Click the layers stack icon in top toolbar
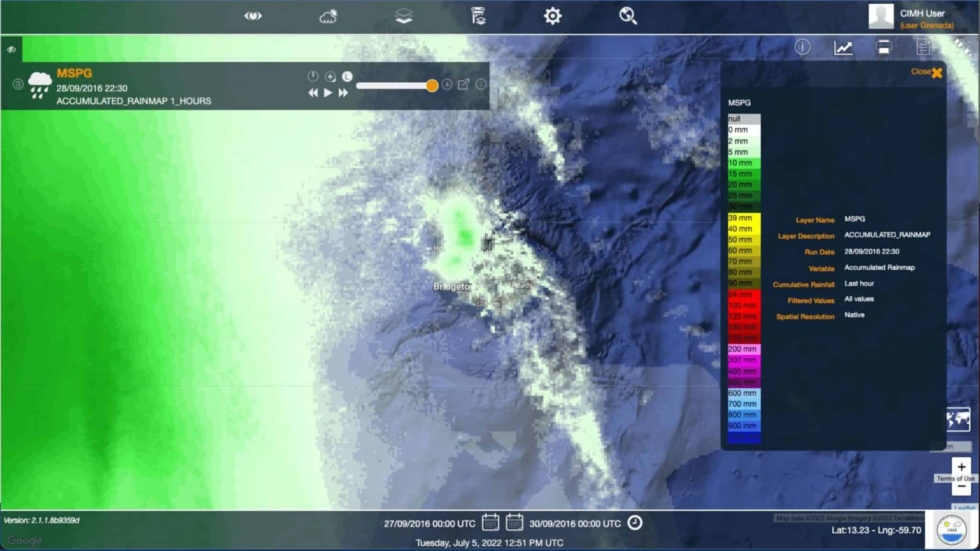980x551 pixels. click(x=404, y=16)
